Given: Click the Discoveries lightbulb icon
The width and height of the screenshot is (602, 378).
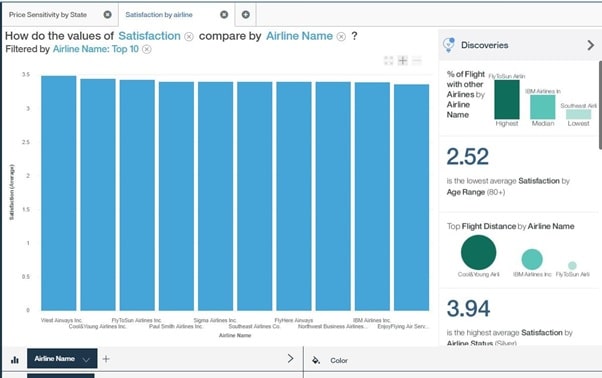Looking at the screenshot, I should tap(448, 45).
